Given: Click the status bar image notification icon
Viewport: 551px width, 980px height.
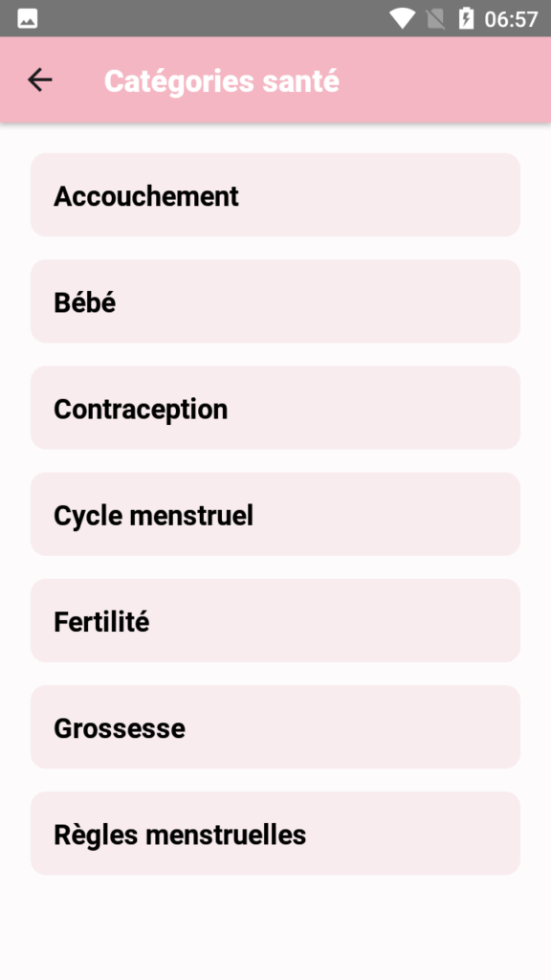Looking at the screenshot, I should point(26,16).
